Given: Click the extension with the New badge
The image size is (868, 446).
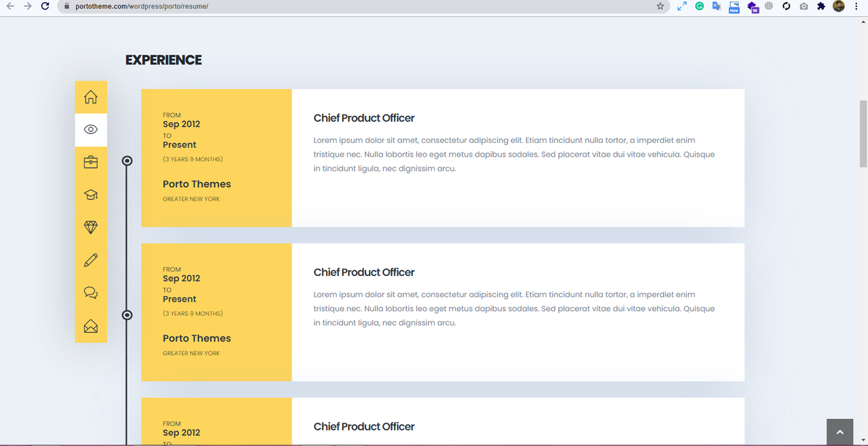Looking at the screenshot, I should tap(734, 7).
